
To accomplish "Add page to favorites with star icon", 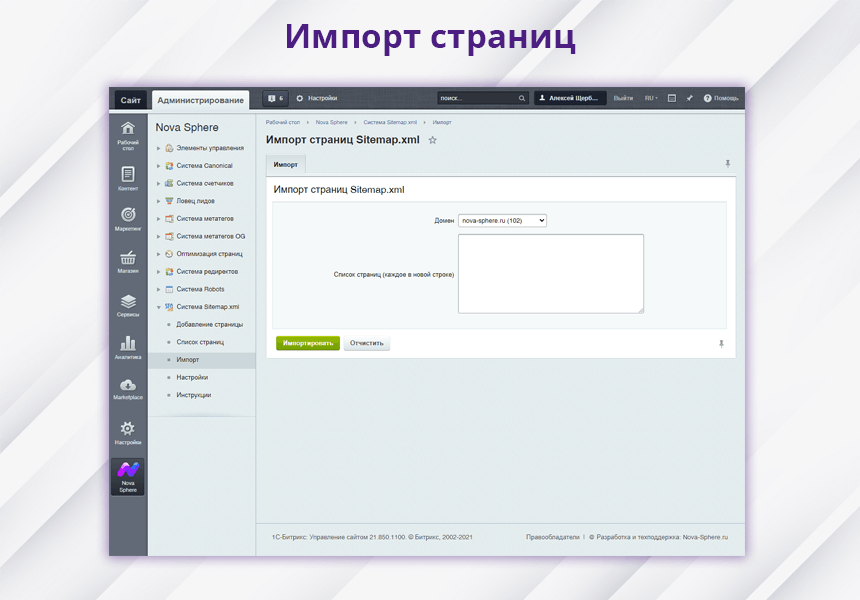I will click(432, 140).
